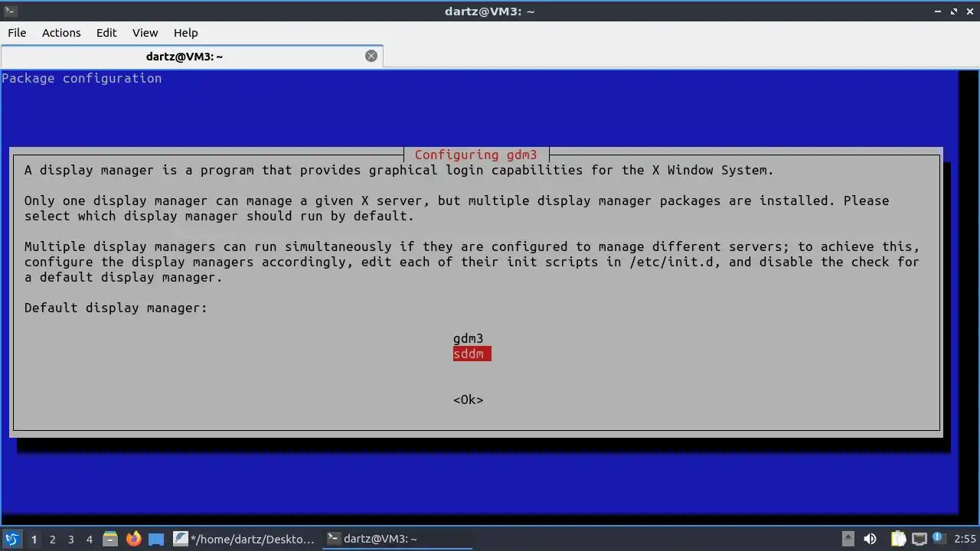Click the 'Package configuration' header text
This screenshot has width=980, height=551.
(x=81, y=78)
